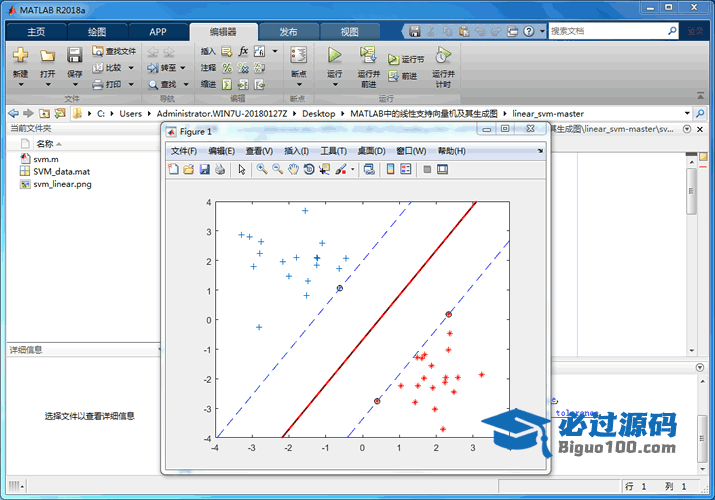Click the Breakpoints (断点) icon
Image resolution: width=715 pixels, height=500 pixels.
pos(299,55)
